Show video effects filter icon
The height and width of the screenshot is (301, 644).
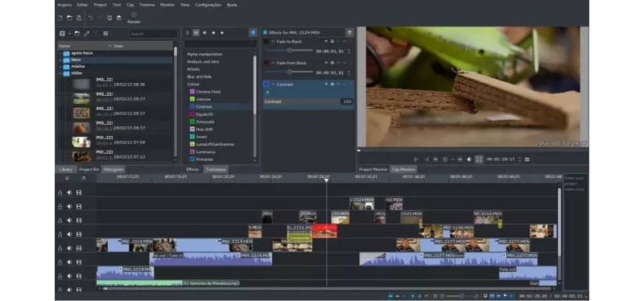pyautogui.click(x=196, y=33)
